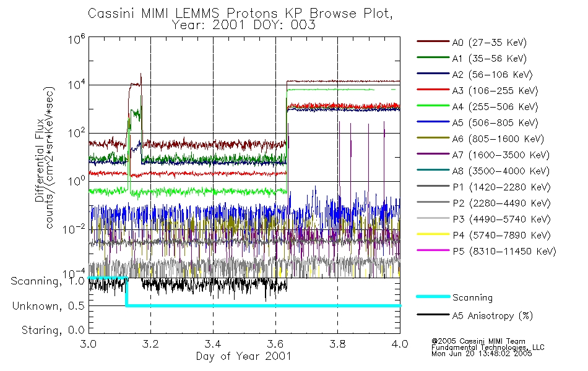This screenshot has height=371, width=588.
Task: Click the A6 (805-1600 KeV) legend label
Action: [498, 139]
